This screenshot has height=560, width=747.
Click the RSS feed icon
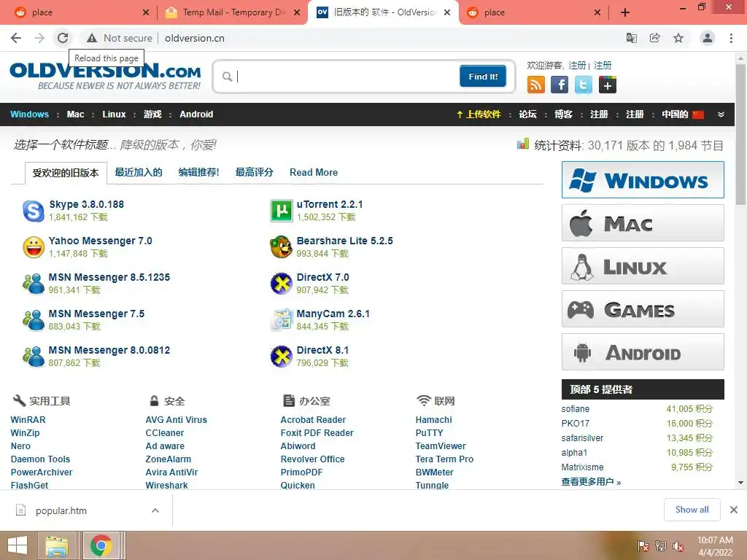(x=536, y=85)
